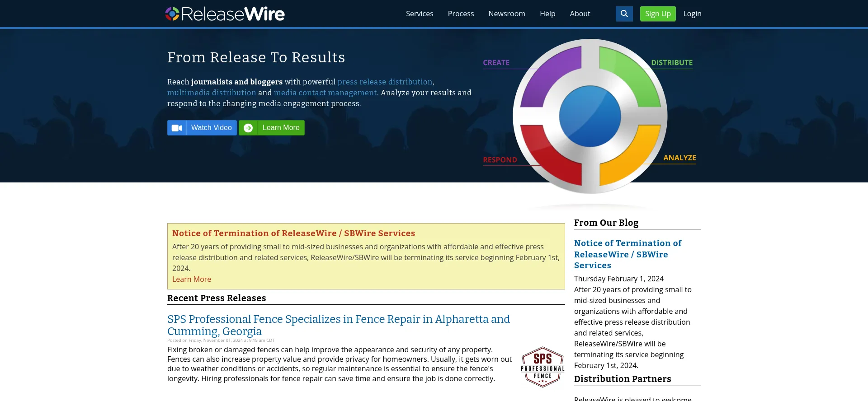Click the blue center of the wheel
868x401 pixels.
click(590, 116)
